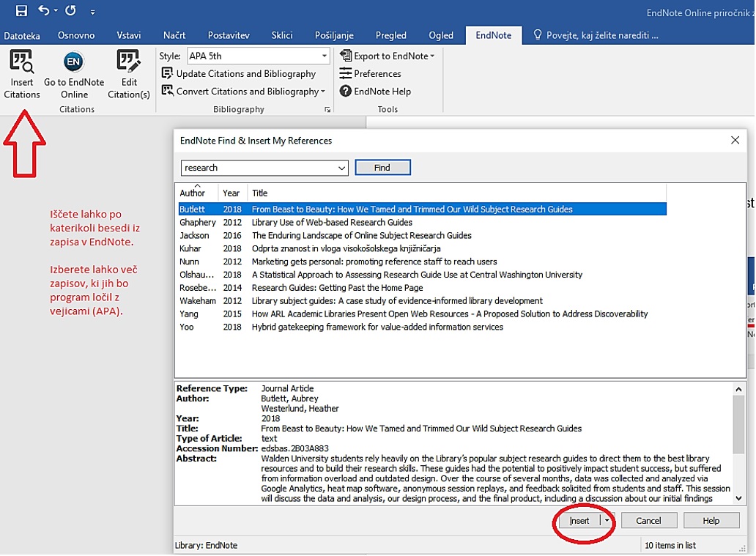Select the Yoo 2018 reference row
The image size is (756, 556).
(422, 327)
